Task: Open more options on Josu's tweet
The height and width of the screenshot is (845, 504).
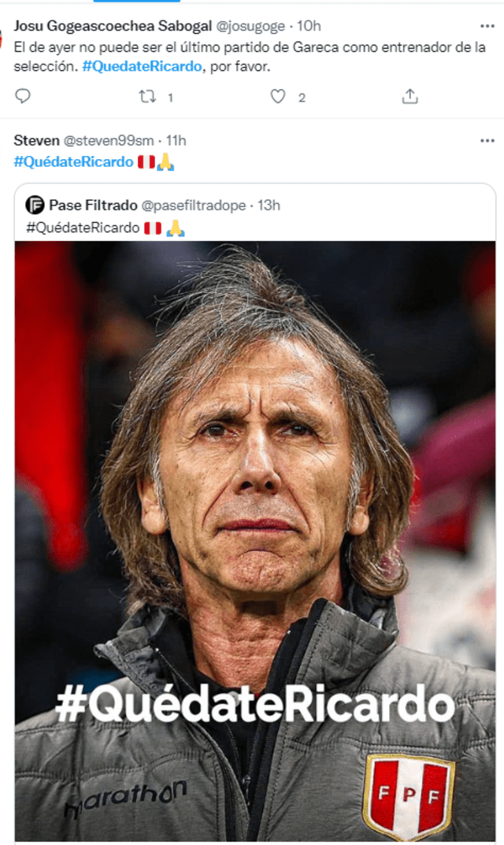Action: tap(487, 26)
